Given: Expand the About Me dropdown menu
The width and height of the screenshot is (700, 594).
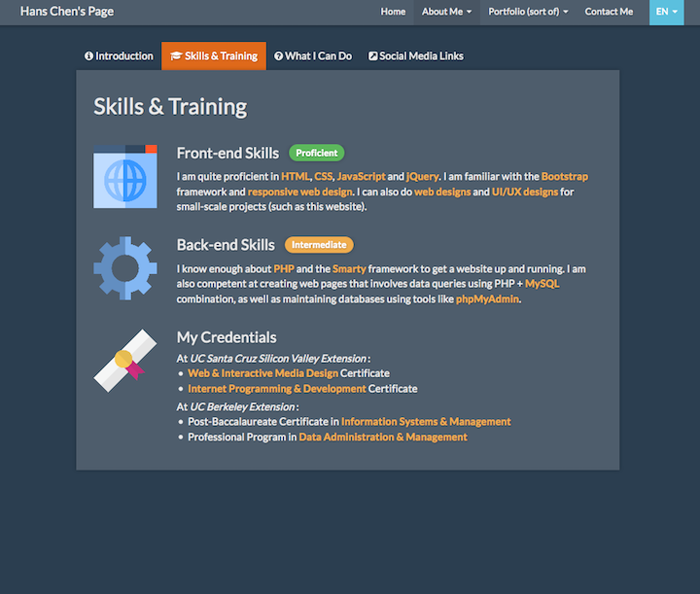Looking at the screenshot, I should click(447, 12).
